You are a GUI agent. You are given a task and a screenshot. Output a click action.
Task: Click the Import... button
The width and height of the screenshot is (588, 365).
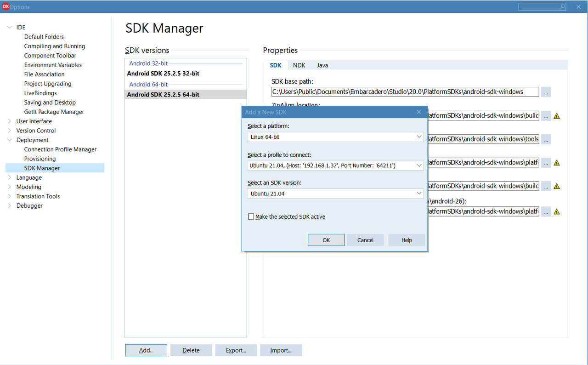(281, 350)
